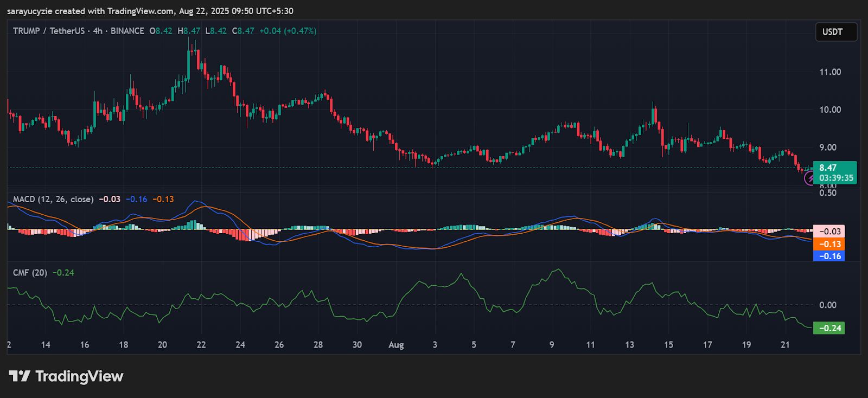Click date label 16 on the time axis
This screenshot has height=398, width=868.
tap(85, 345)
